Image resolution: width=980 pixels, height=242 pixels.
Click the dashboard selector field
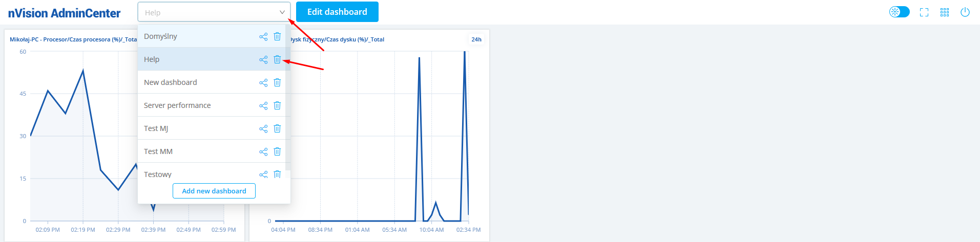coord(210,12)
